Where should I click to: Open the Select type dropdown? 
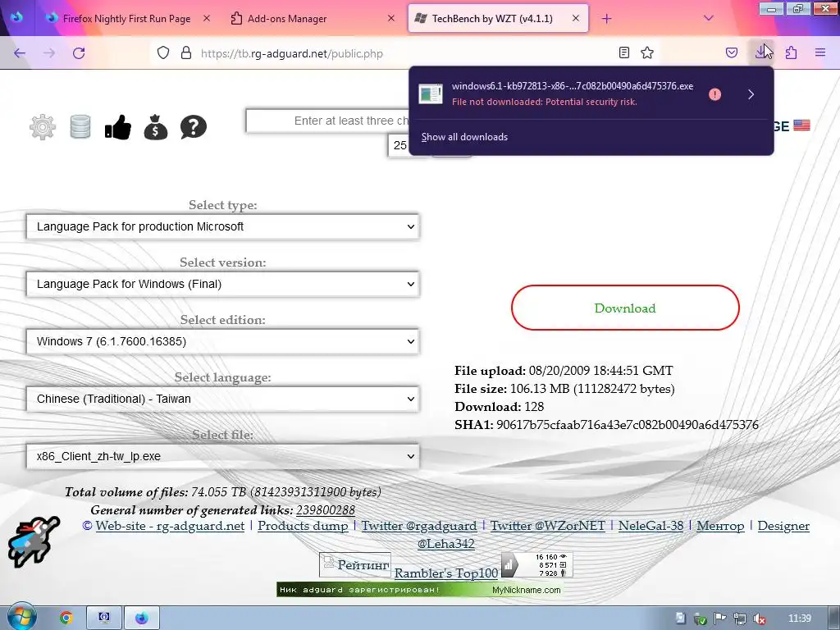223,226
